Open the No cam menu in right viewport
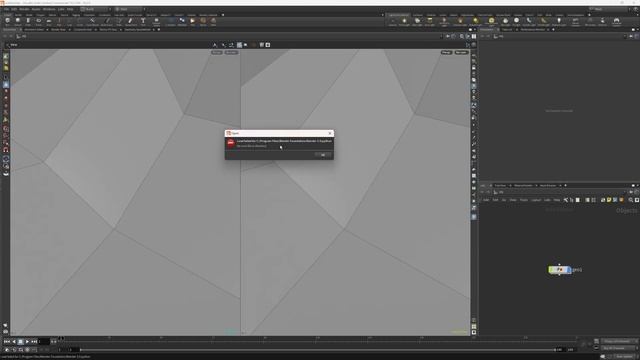The image size is (640, 360). coord(461,52)
